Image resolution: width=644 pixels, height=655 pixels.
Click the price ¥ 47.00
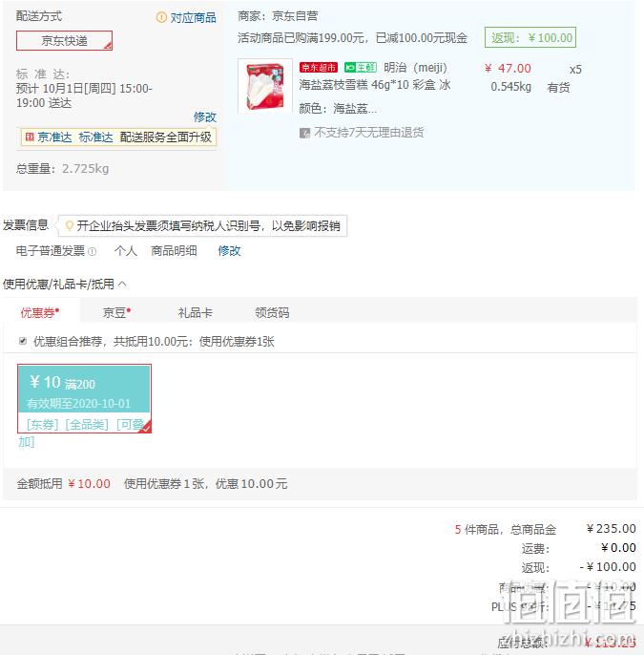(508, 68)
